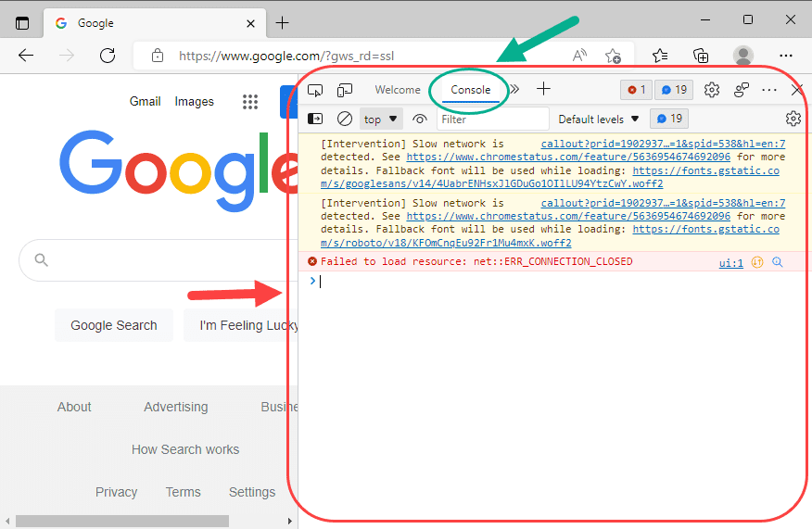Go back to the previous page

pos(26,56)
